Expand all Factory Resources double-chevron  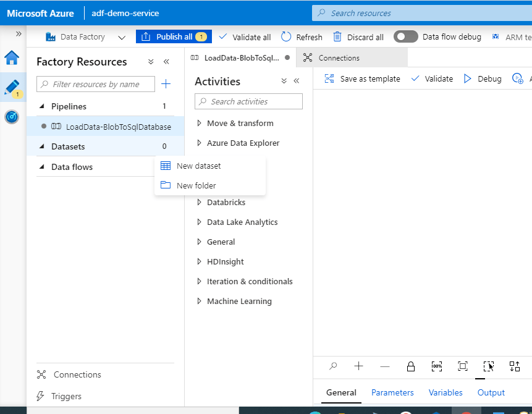point(151,62)
